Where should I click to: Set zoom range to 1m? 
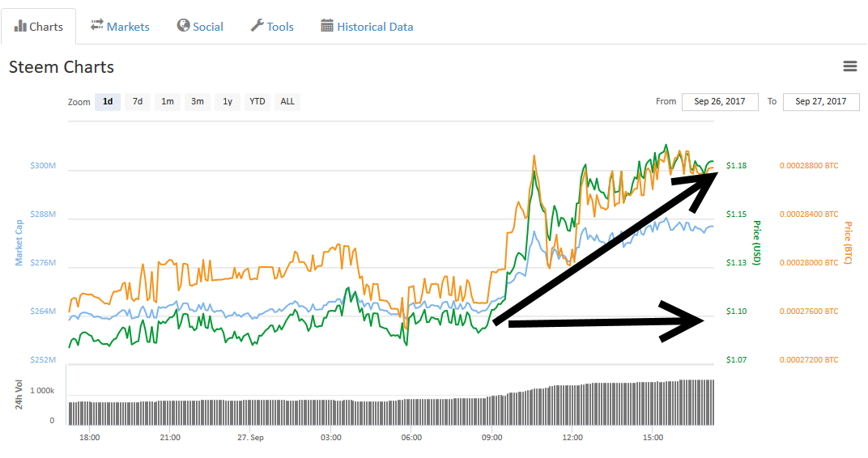(167, 102)
